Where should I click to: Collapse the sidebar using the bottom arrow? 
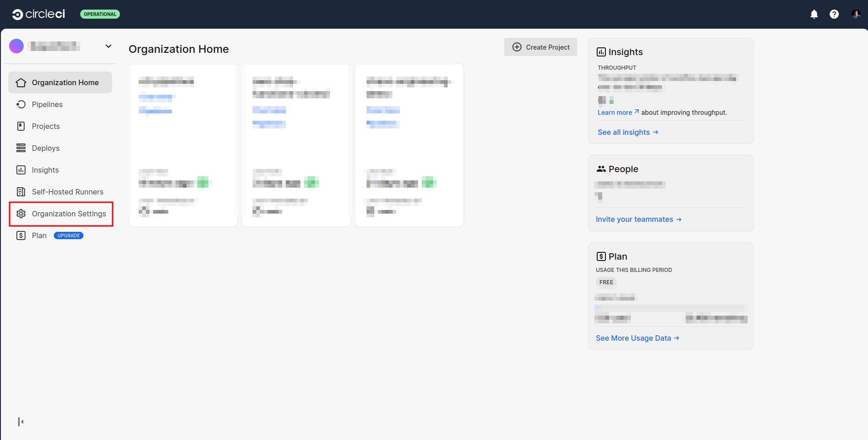pyautogui.click(x=20, y=421)
